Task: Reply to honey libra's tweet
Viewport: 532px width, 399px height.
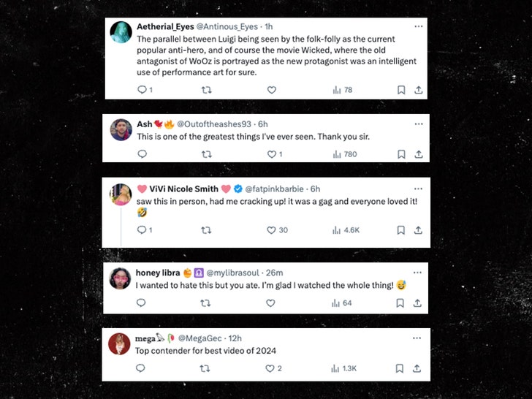Action: (142, 303)
